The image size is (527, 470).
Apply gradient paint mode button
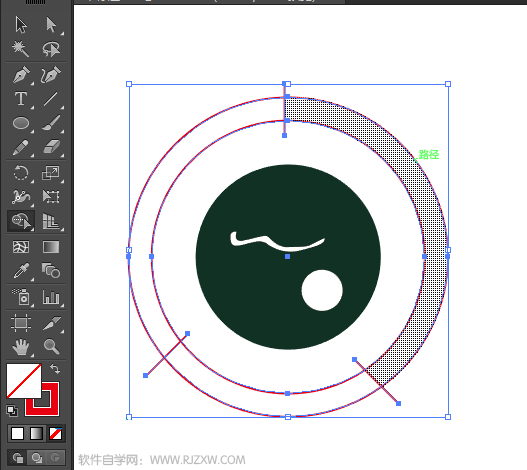click(x=36, y=433)
